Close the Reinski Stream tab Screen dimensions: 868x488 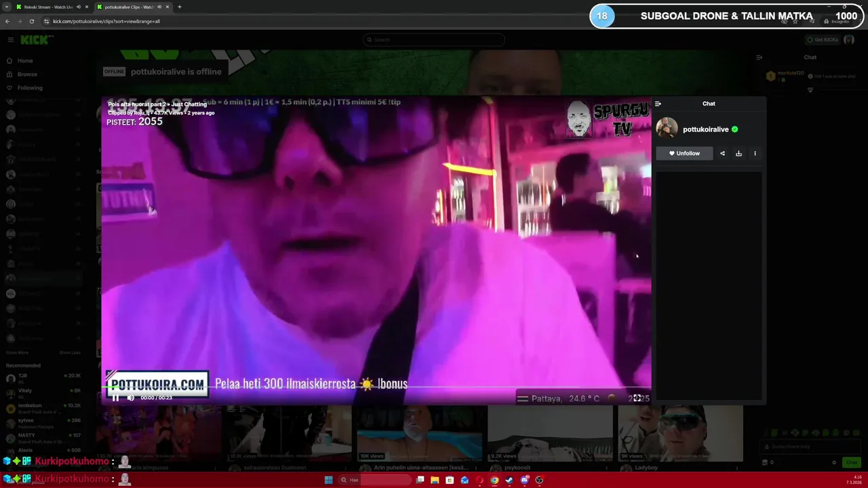tap(87, 7)
